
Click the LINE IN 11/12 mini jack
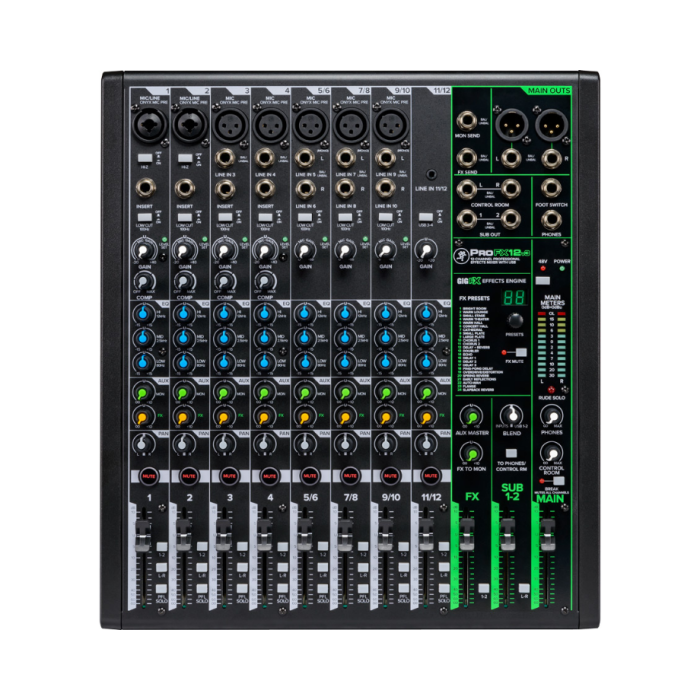pyautogui.click(x=431, y=174)
